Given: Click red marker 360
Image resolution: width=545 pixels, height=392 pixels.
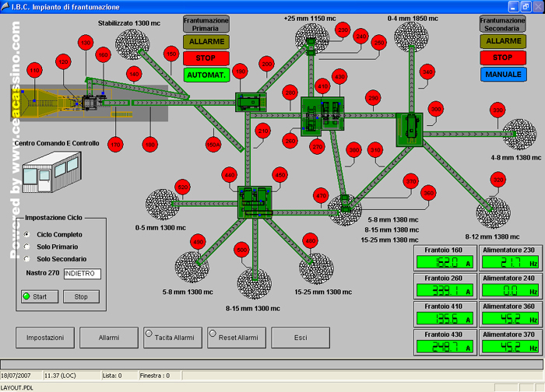Looking at the screenshot, I should [428, 193].
